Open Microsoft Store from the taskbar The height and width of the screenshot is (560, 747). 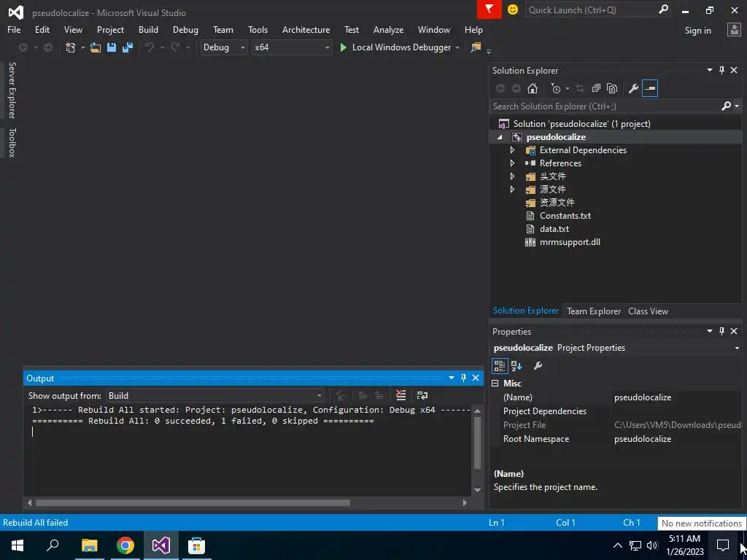point(196,545)
